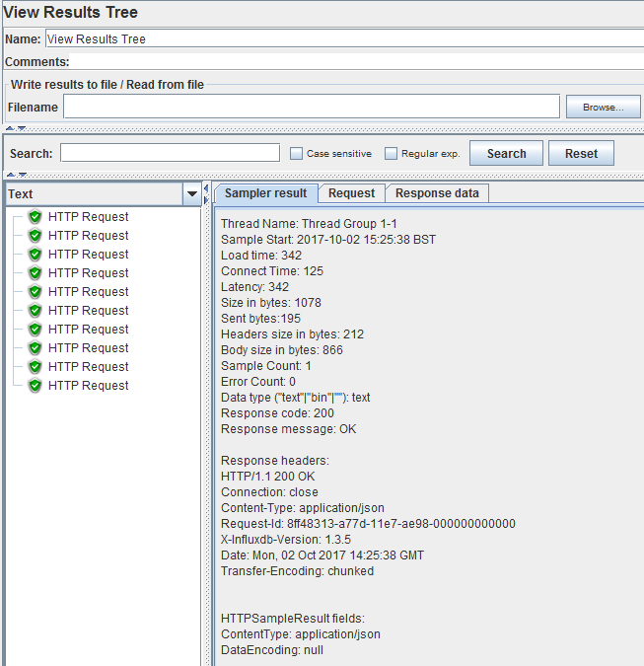Screen dimensions: 644x666
Task: Focus the Search text field
Action: [x=170, y=153]
